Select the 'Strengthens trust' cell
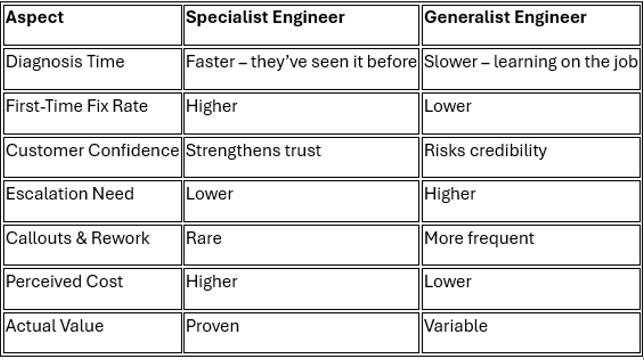The image size is (644, 360). (301, 157)
